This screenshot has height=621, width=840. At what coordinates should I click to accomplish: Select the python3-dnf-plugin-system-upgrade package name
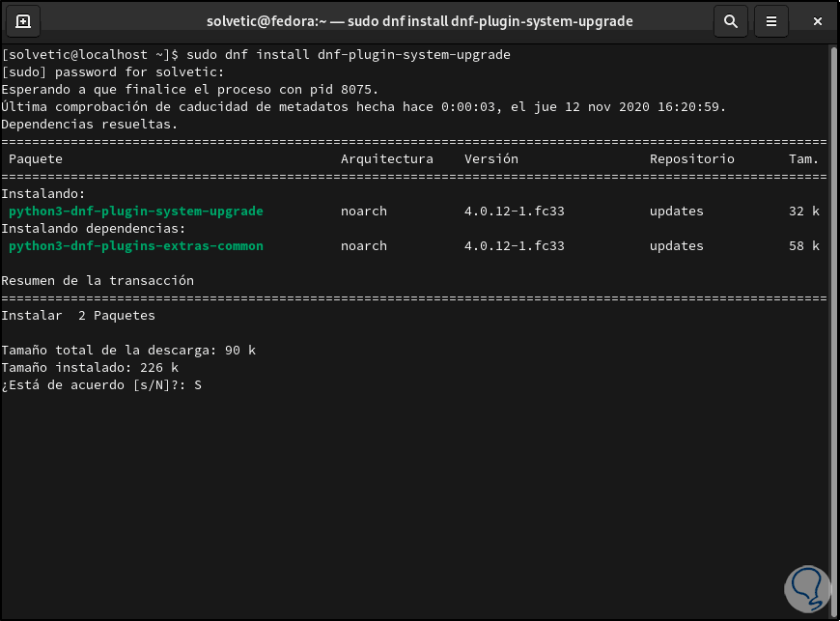point(135,212)
